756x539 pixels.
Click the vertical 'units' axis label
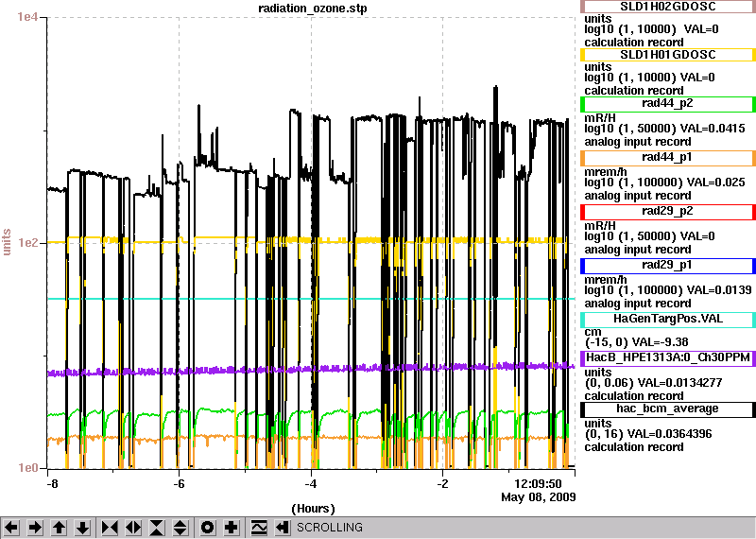pyautogui.click(x=7, y=242)
